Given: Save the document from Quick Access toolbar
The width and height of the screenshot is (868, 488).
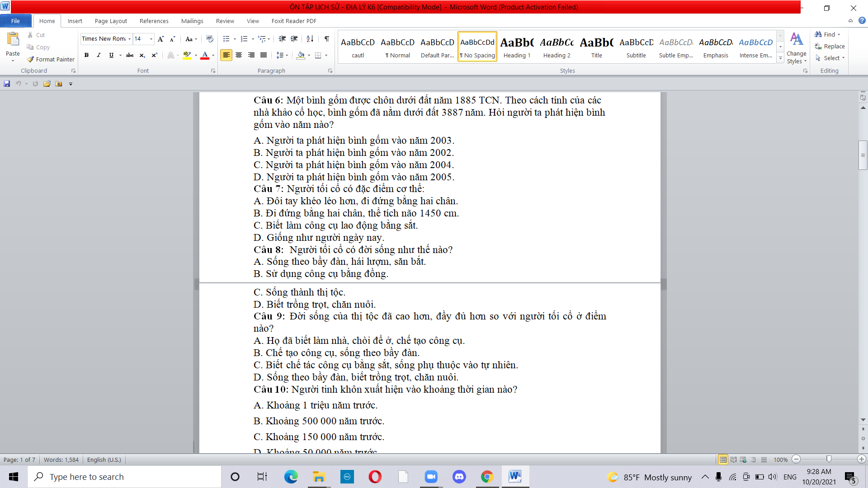Looking at the screenshot, I should tap(7, 84).
